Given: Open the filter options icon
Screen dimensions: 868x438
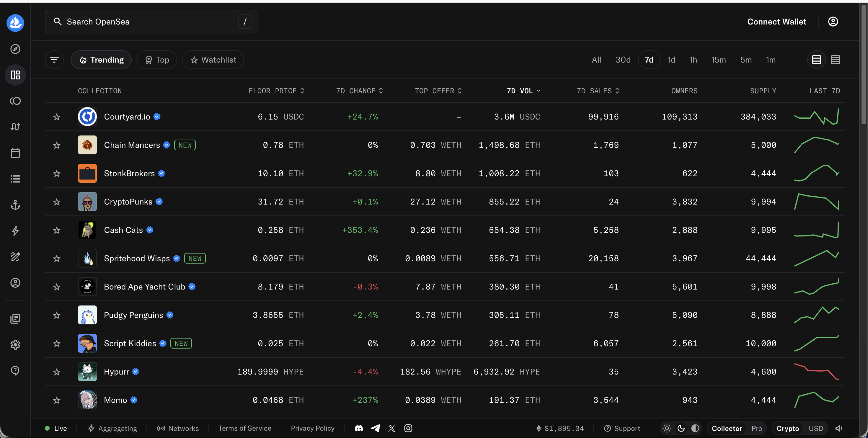Looking at the screenshot, I should click(54, 60).
